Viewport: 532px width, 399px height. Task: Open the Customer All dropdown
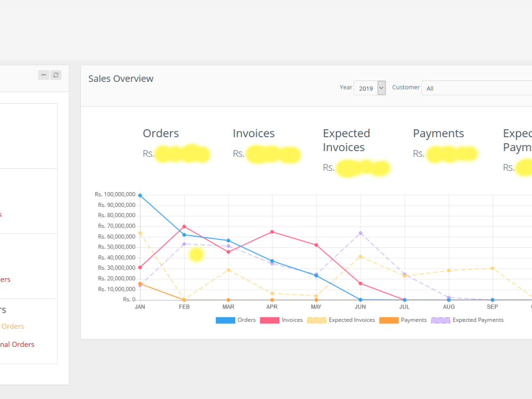pos(477,88)
